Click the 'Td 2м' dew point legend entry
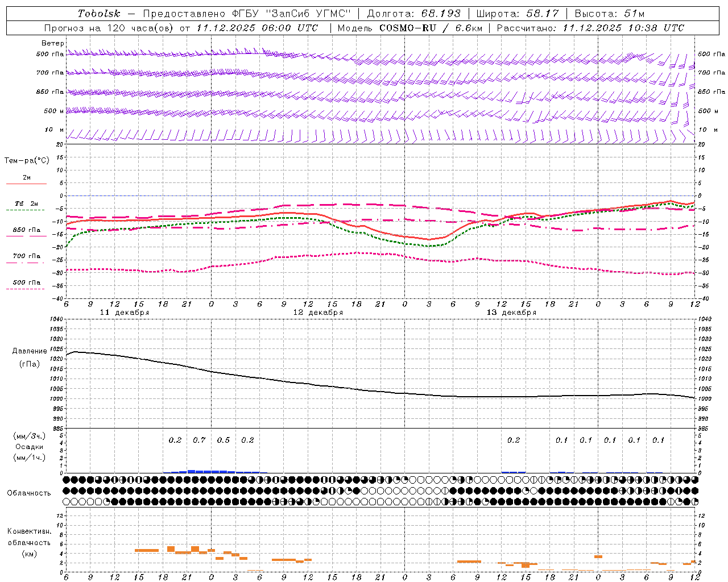Screen dimensions: 728x582 pyautogui.click(x=27, y=203)
